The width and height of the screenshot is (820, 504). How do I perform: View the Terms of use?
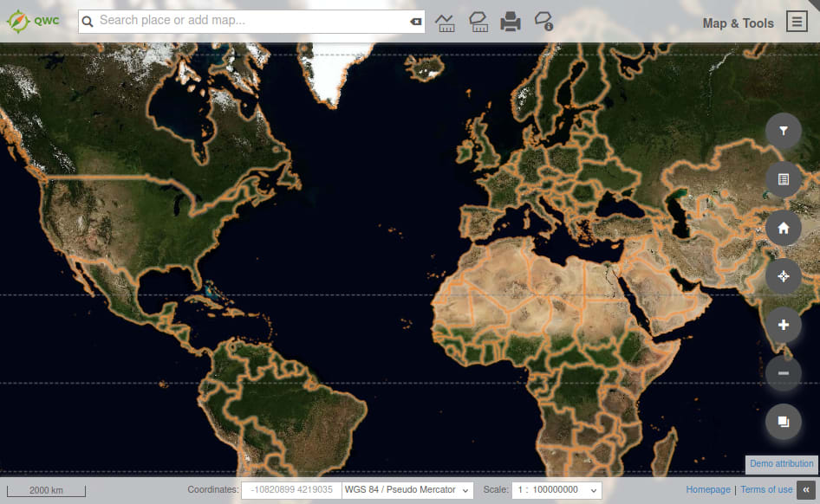point(766,489)
